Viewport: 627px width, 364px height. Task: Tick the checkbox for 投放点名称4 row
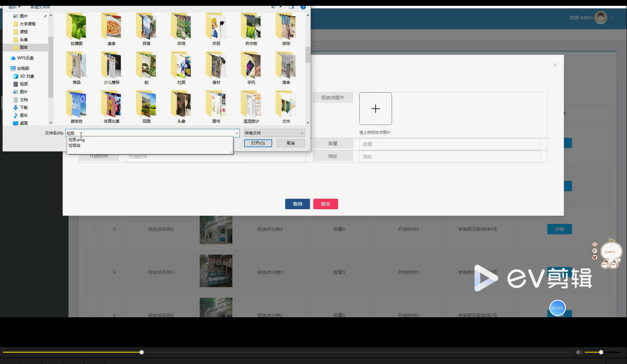tap(94, 229)
